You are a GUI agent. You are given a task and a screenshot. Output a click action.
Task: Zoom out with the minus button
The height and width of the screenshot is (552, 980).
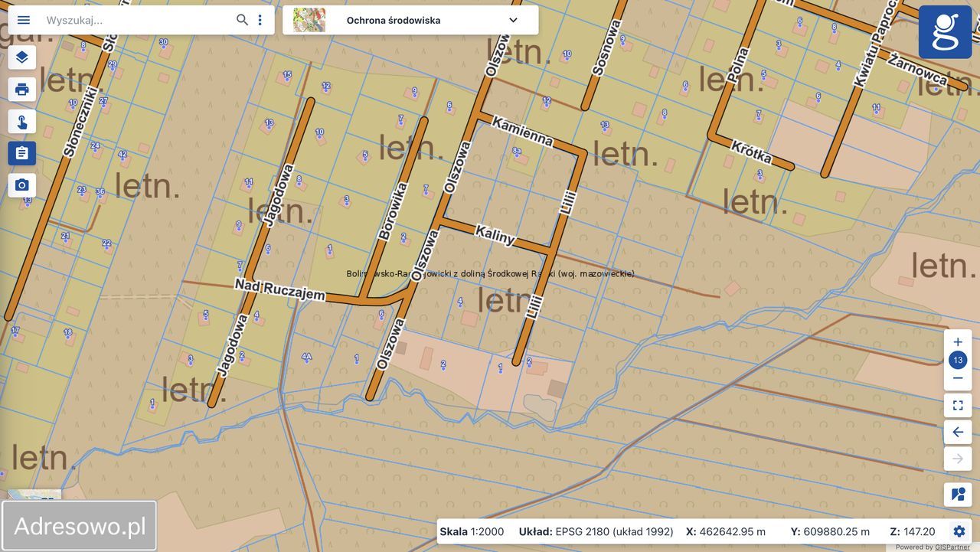click(958, 378)
